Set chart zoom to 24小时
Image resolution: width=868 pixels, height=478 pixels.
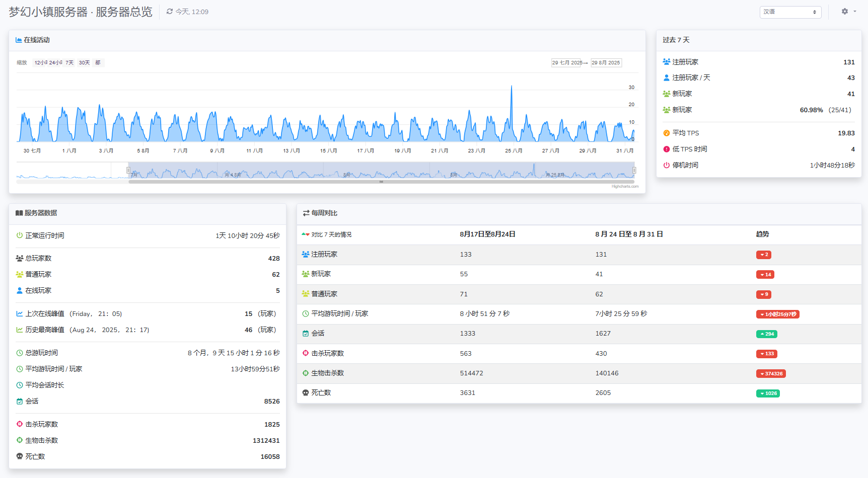pyautogui.click(x=55, y=63)
